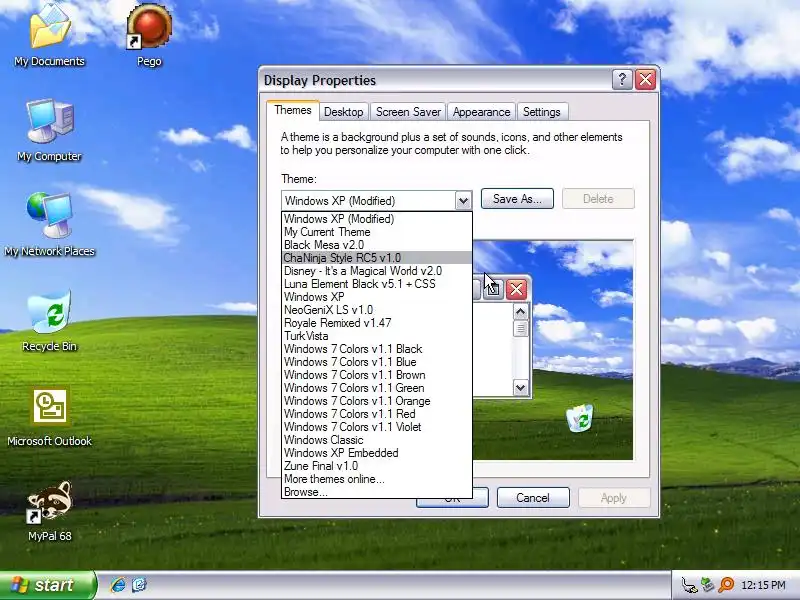Click preview window scrollbar down arrow
800x600 pixels.
pos(520,388)
